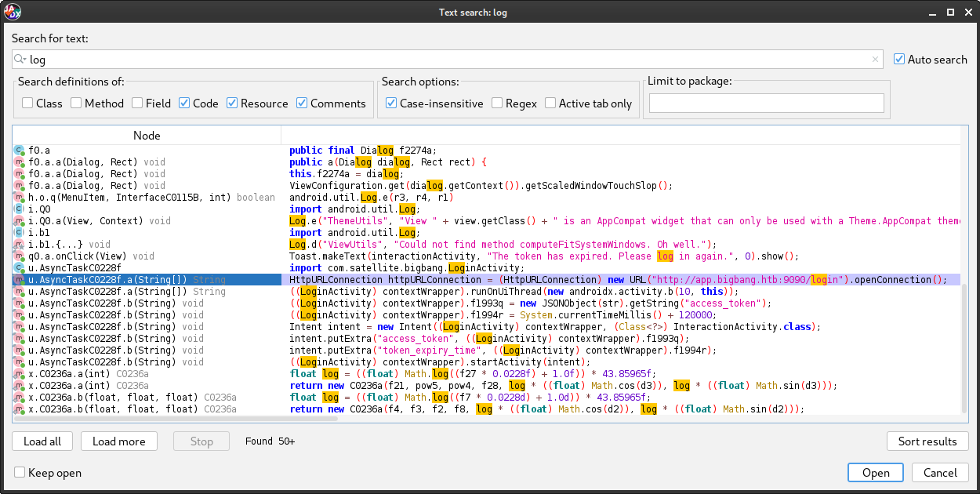Click the Load more button

(x=119, y=441)
